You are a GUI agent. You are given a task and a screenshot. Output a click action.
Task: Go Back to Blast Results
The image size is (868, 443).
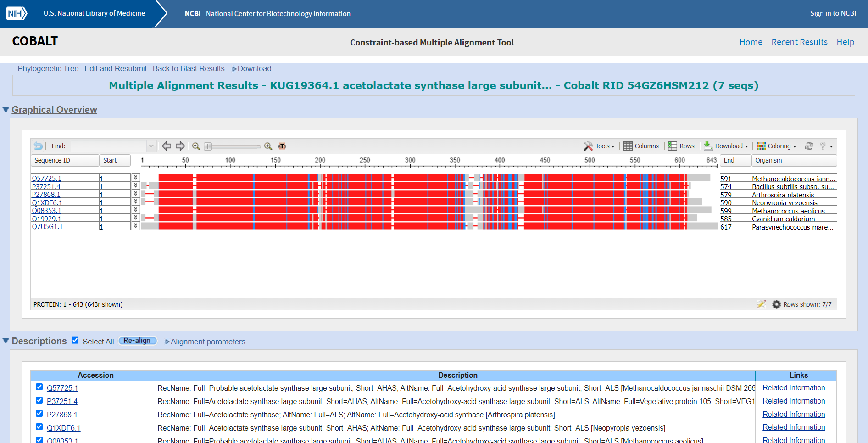[189, 68]
